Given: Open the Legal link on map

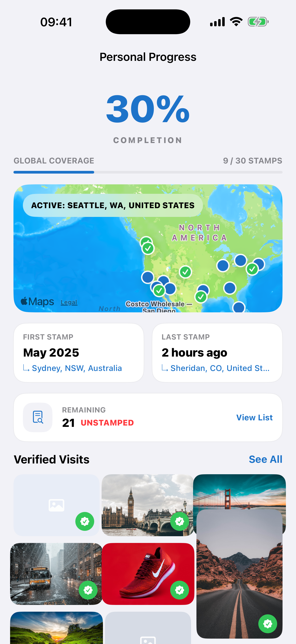Looking at the screenshot, I should 69,302.
